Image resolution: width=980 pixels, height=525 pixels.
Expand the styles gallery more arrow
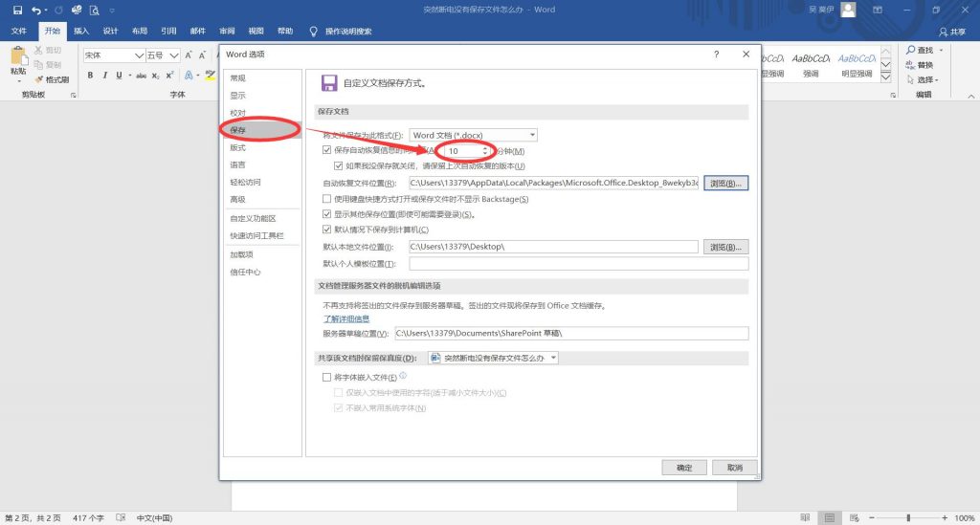[x=885, y=77]
